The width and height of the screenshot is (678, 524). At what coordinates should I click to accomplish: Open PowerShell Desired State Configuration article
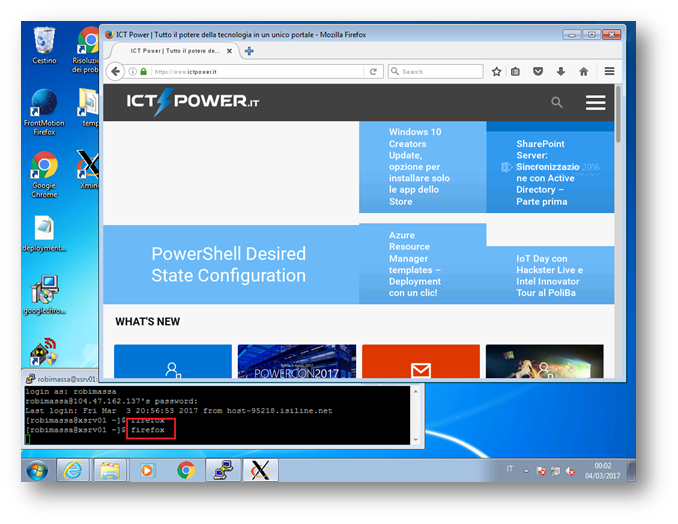tap(231, 264)
